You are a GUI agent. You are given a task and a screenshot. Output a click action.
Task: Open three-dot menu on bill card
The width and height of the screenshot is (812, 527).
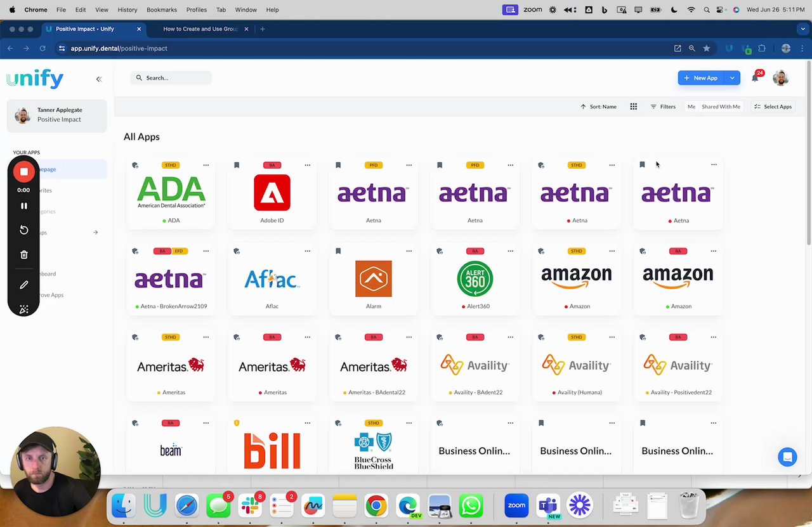point(307,423)
